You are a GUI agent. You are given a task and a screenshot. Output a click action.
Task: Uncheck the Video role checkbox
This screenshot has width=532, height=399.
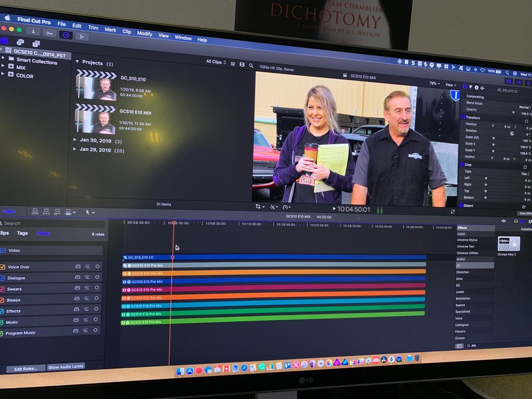point(3,251)
